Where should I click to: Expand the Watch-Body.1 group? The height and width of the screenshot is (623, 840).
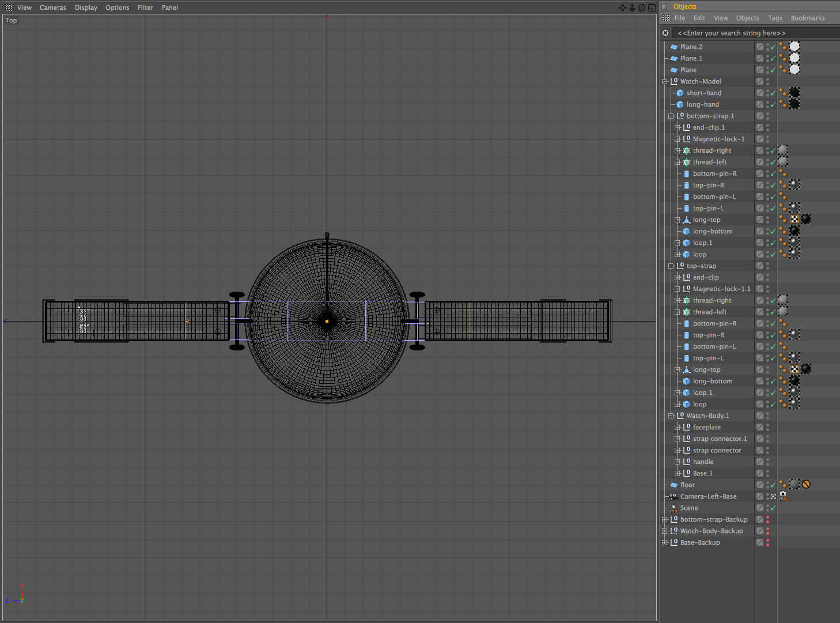[672, 416]
